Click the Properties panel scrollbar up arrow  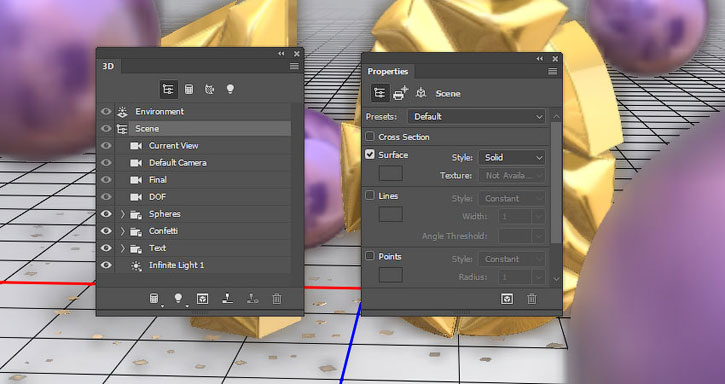556,117
